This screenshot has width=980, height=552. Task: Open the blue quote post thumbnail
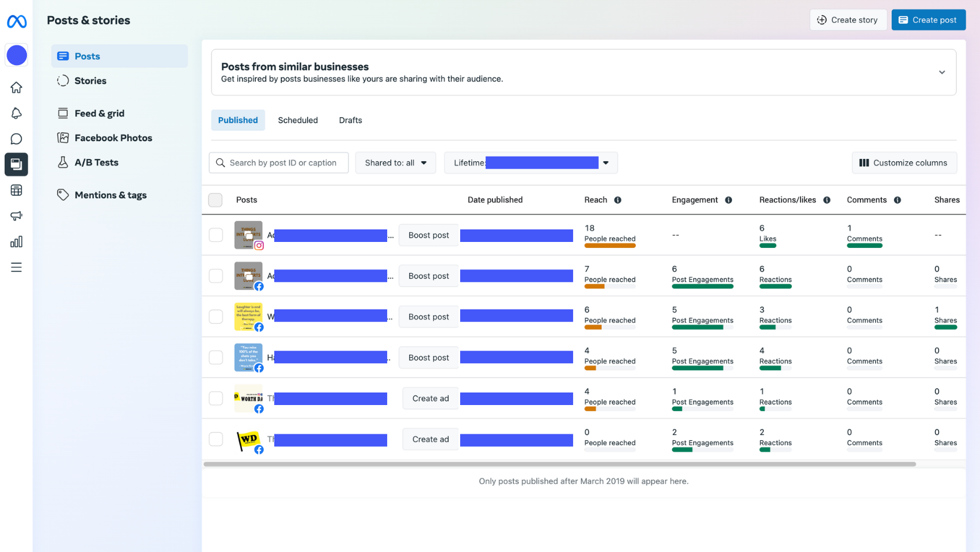point(248,357)
